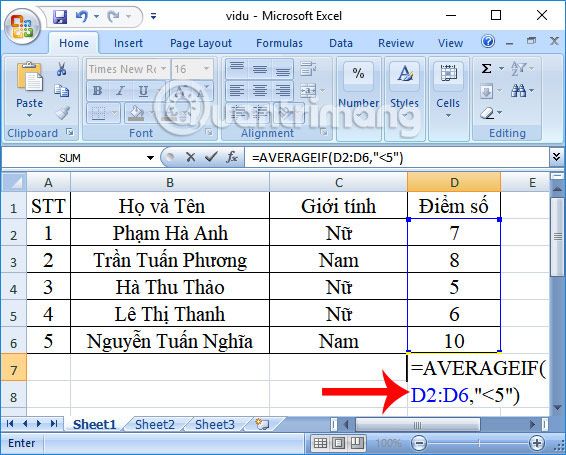Screen dimensions: 566x455
Task: Open the font size dropdown
Action: click(206, 69)
